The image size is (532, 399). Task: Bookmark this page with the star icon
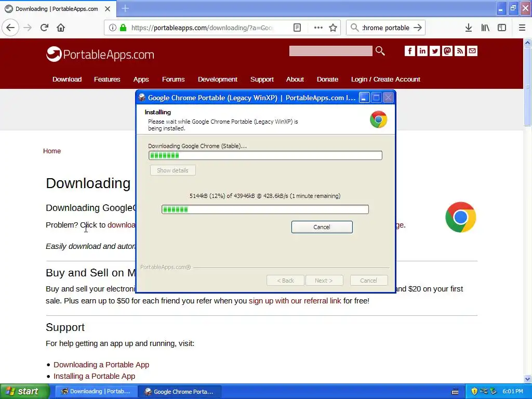[x=333, y=28]
